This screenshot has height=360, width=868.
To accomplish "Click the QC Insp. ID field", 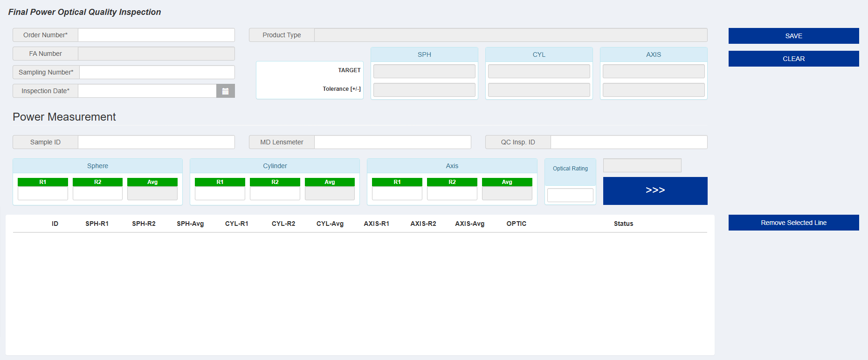I will (629, 142).
